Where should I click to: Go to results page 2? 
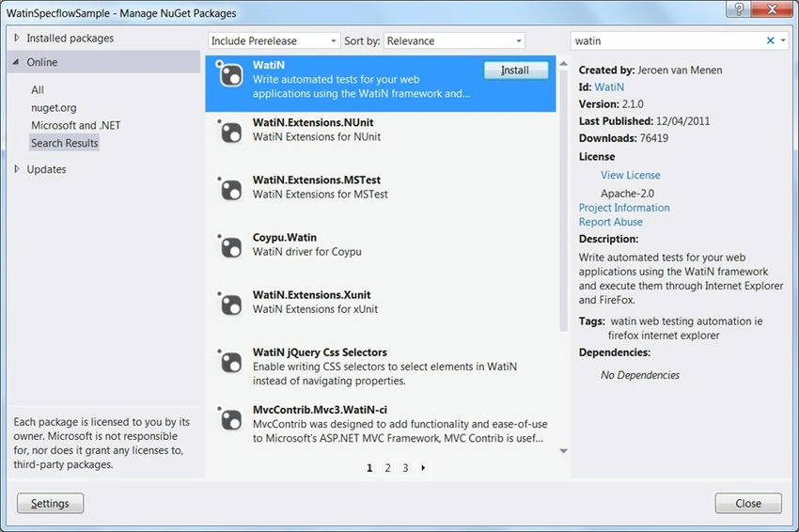pos(388,468)
